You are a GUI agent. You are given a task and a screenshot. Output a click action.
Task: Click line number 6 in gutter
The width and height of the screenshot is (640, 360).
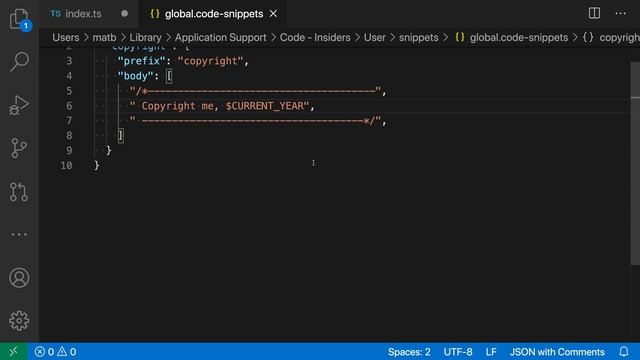coord(69,106)
